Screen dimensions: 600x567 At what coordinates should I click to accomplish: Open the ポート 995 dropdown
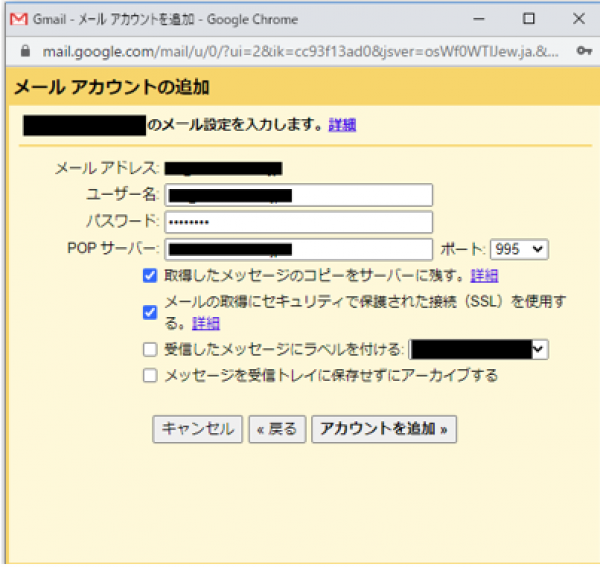click(x=518, y=249)
